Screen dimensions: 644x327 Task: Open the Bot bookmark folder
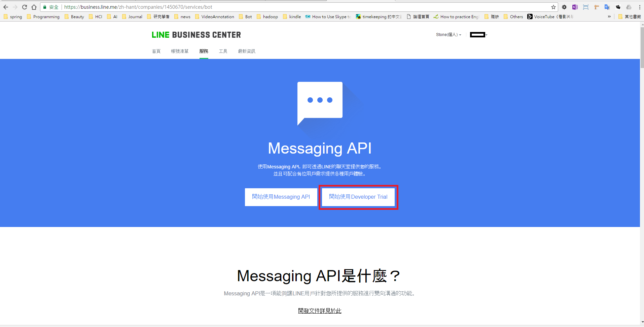[245, 17]
